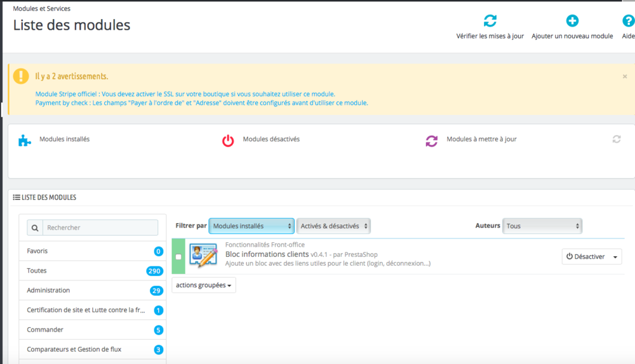
Task: Click the Modules à mettre à jour sync icon
Action: tap(432, 141)
